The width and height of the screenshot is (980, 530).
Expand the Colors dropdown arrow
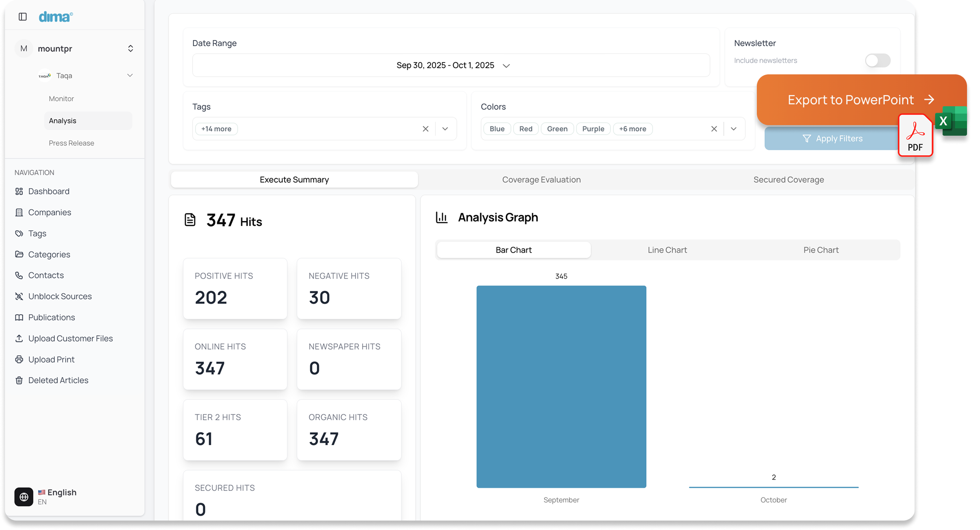734,129
